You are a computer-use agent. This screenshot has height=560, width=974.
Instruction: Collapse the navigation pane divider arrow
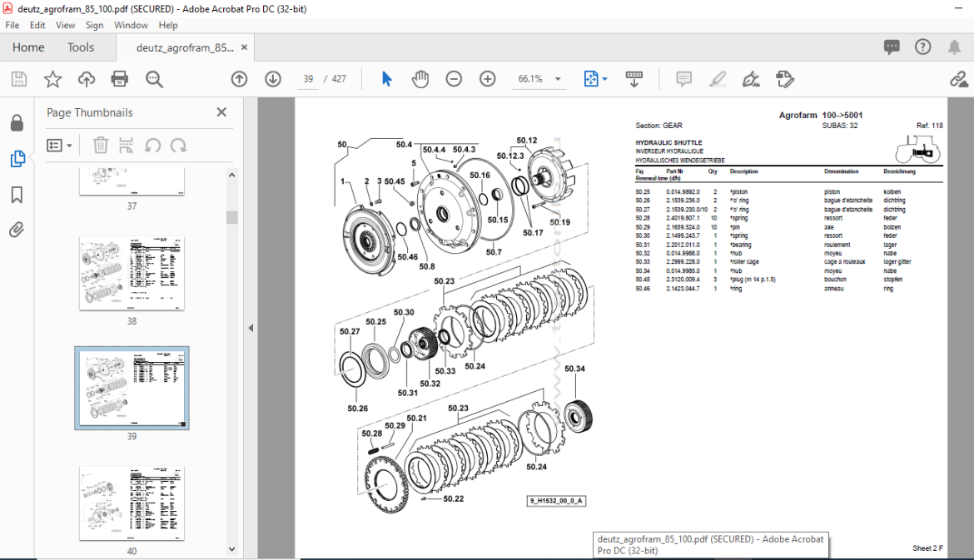click(x=251, y=328)
